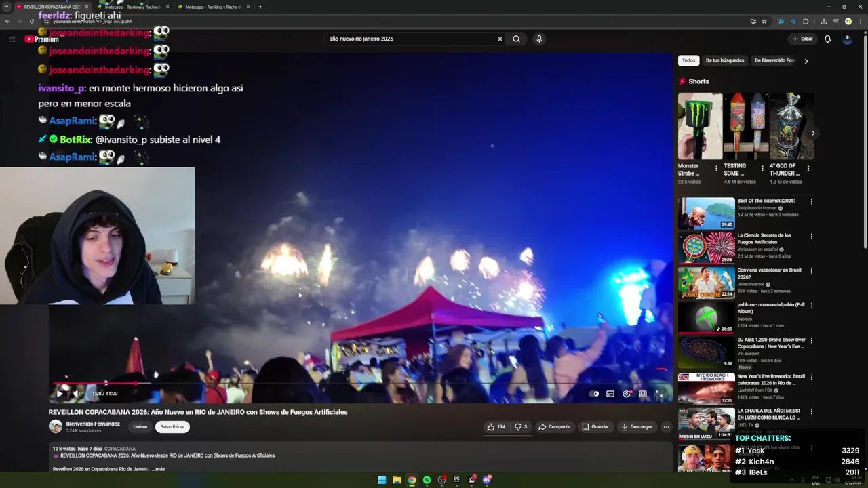This screenshot has width=868, height=488.
Task: Open options for La Ciencia Secreta video
Action: (x=811, y=237)
